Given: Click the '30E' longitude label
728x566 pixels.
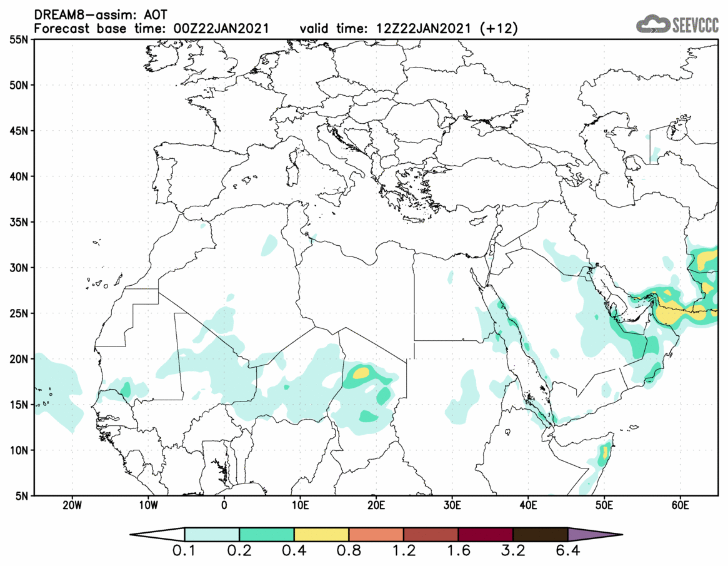Looking at the screenshot, I should click(x=452, y=505).
